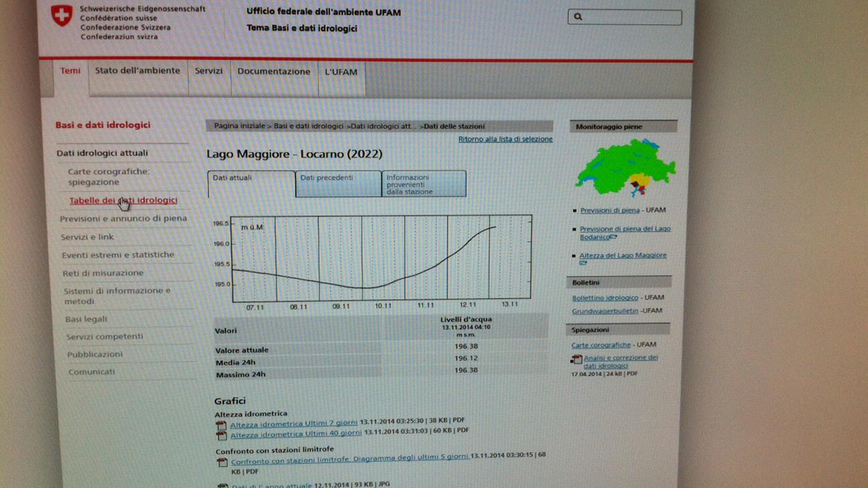
Task: Click PDF icon beside Ultimi 40 giorni
Action: point(221,436)
